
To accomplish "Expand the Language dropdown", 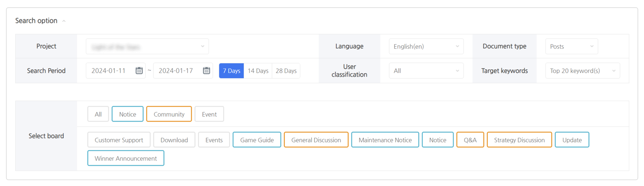I will click(426, 47).
